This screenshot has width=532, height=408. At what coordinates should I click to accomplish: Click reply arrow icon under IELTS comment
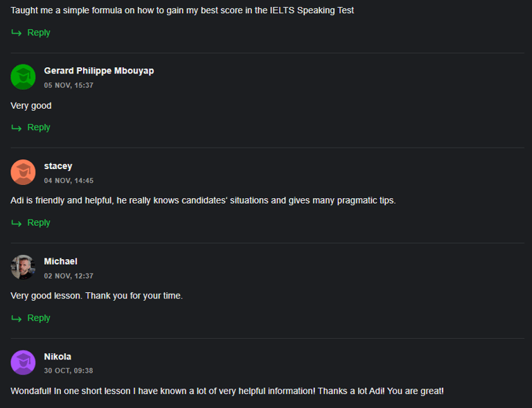point(17,33)
